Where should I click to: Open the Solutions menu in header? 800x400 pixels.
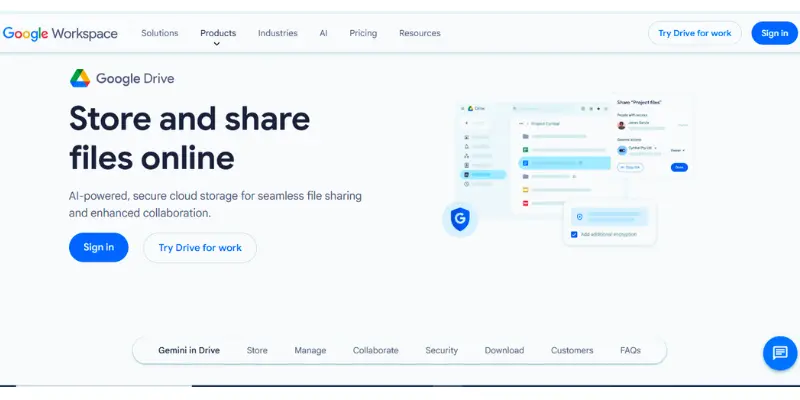[x=159, y=33]
